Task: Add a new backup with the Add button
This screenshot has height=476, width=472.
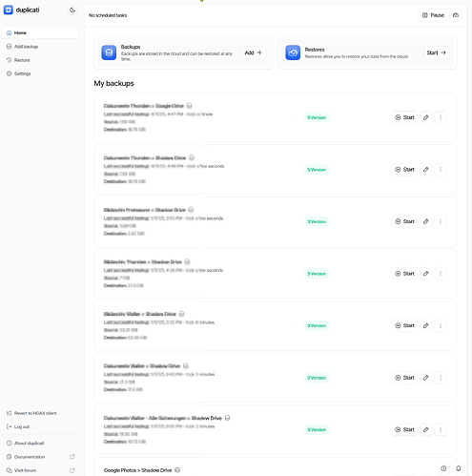Action: click(254, 52)
